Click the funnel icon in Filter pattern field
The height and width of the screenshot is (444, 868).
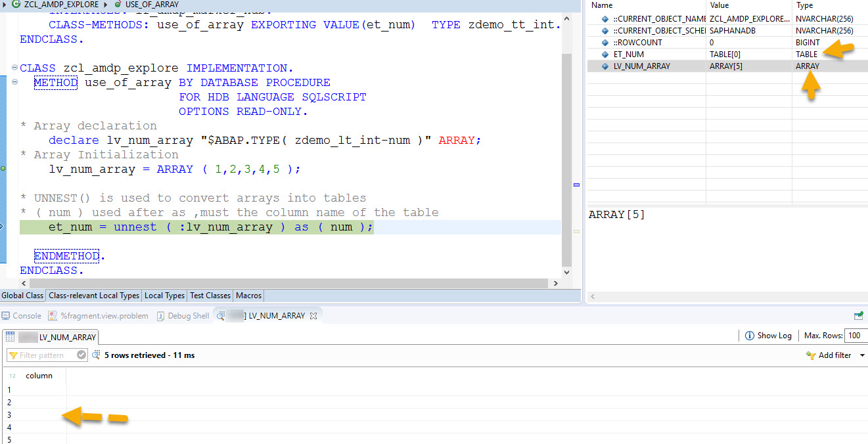[14, 354]
